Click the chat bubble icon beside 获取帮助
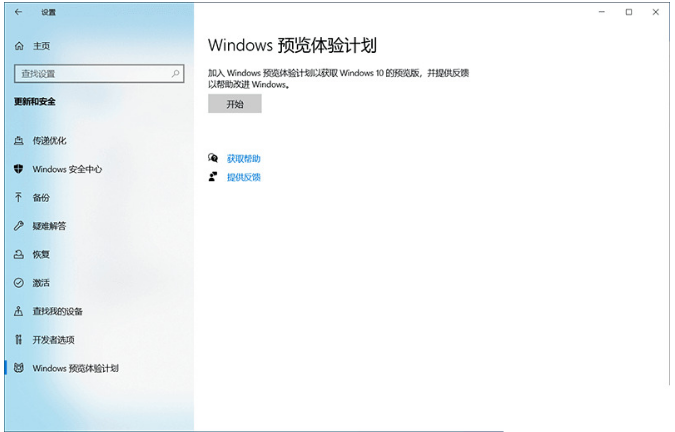Screen dimensions: 675x432 click(213, 158)
